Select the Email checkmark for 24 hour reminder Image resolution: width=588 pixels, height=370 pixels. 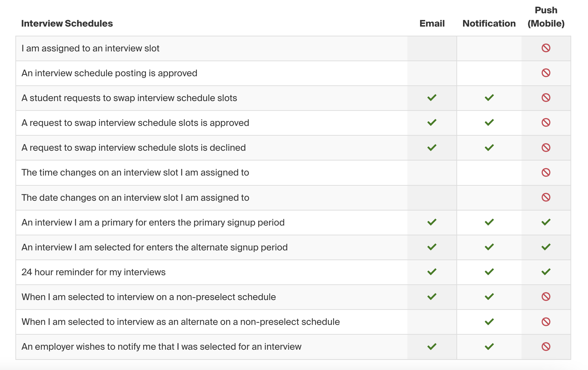click(432, 272)
